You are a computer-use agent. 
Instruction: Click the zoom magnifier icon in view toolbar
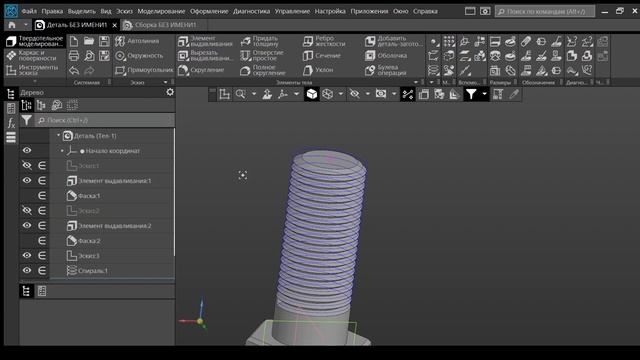coord(240,95)
